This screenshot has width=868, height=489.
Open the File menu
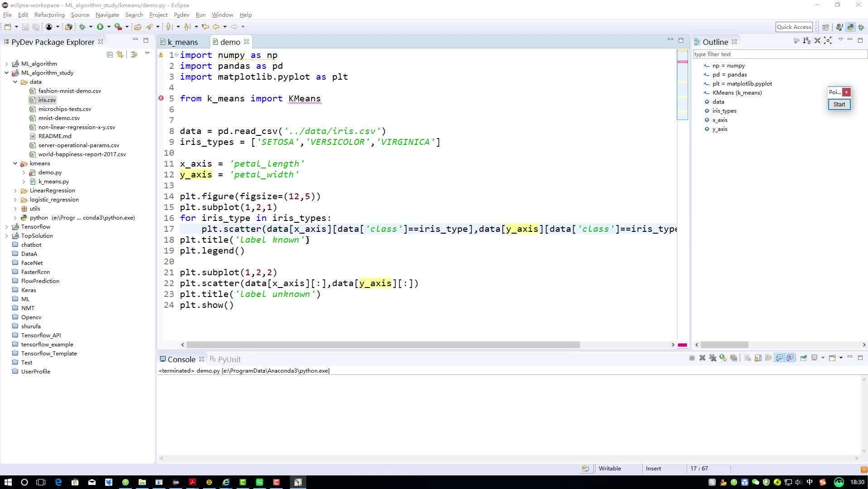pyautogui.click(x=7, y=14)
